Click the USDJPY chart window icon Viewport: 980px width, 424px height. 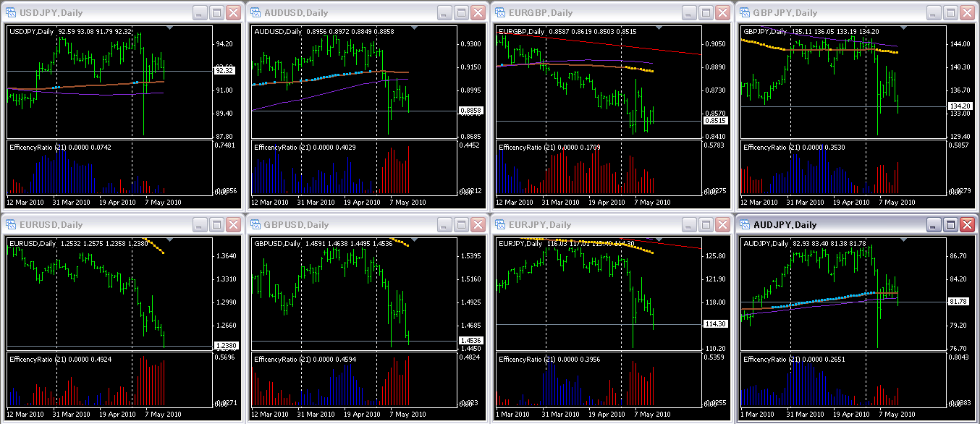(12, 13)
